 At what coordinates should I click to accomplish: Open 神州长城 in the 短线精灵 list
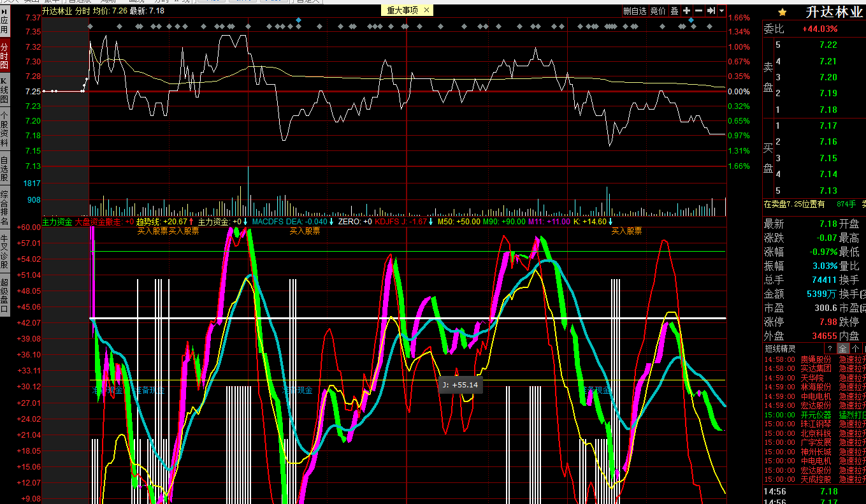pos(816,452)
